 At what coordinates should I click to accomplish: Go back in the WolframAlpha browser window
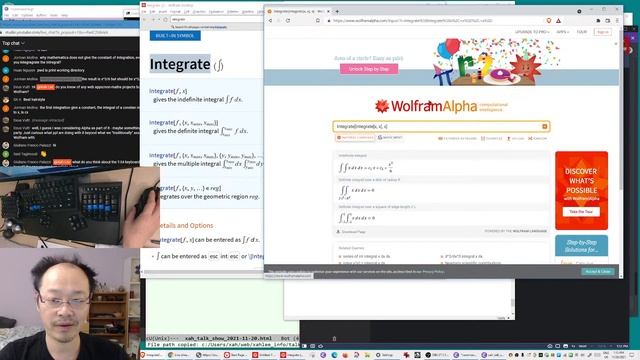[270, 20]
